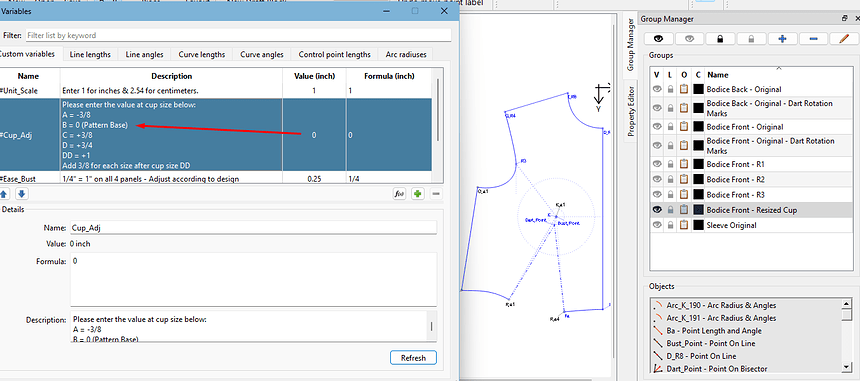
Task: Toggle visibility of Bodice Back - Original group
Action: pos(657,89)
